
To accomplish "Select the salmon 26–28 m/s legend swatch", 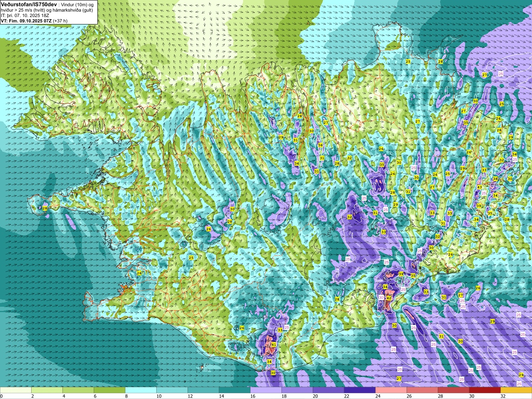I will [422, 390].
